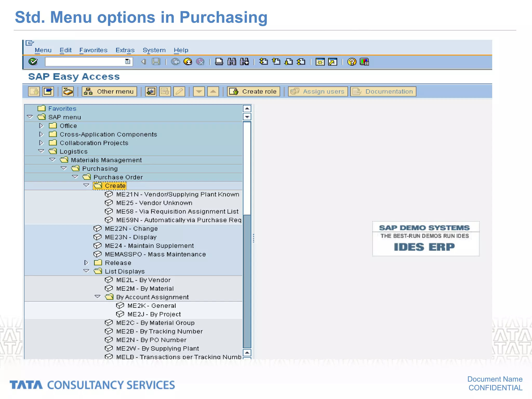Click the Print icon
Screen dimensions: 532x399
click(x=219, y=62)
